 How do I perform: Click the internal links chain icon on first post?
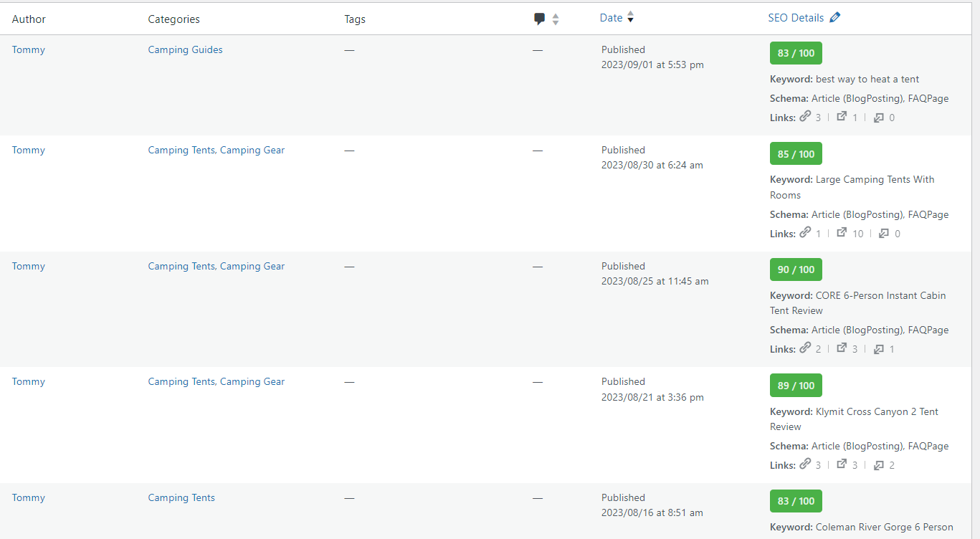[805, 116]
